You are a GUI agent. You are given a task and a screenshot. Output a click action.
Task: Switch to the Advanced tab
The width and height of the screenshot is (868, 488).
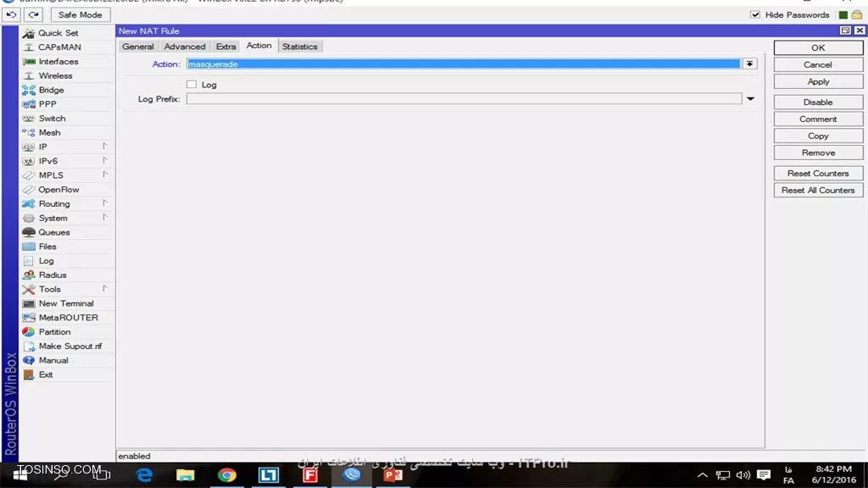pyautogui.click(x=185, y=47)
